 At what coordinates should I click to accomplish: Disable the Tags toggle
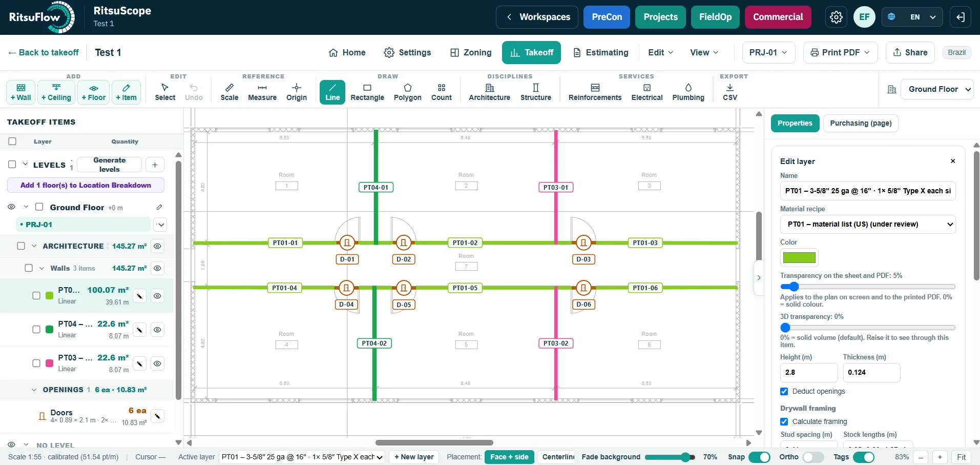point(864,457)
